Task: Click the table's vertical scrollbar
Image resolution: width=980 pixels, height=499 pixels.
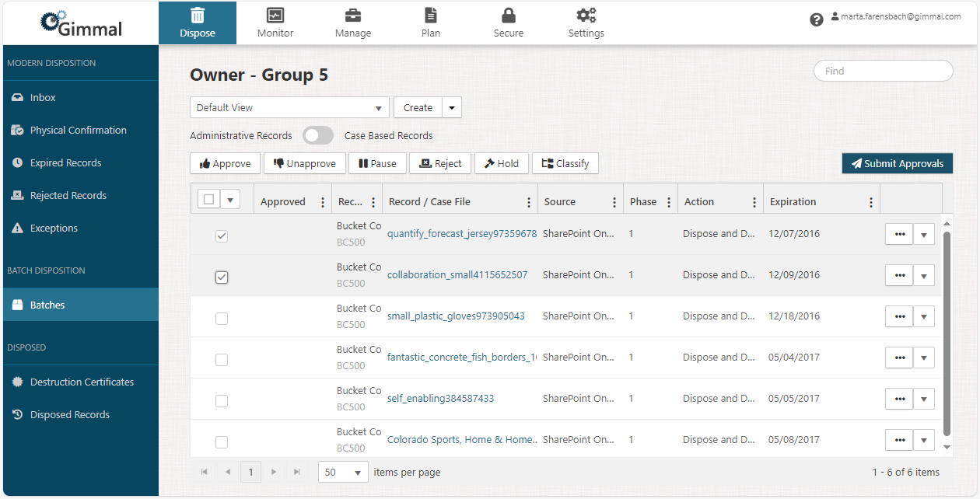Action: pos(947,334)
